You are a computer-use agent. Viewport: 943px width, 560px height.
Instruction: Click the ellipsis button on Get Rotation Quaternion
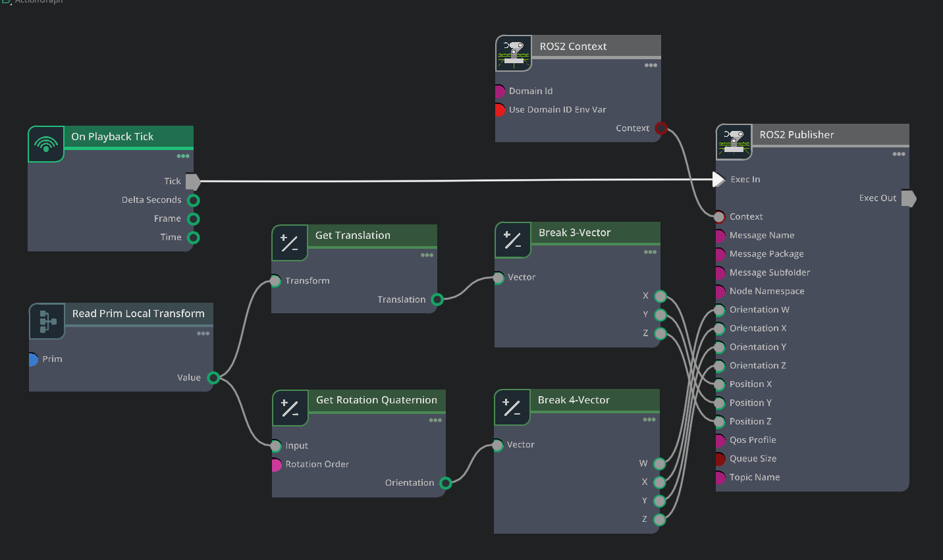click(435, 419)
